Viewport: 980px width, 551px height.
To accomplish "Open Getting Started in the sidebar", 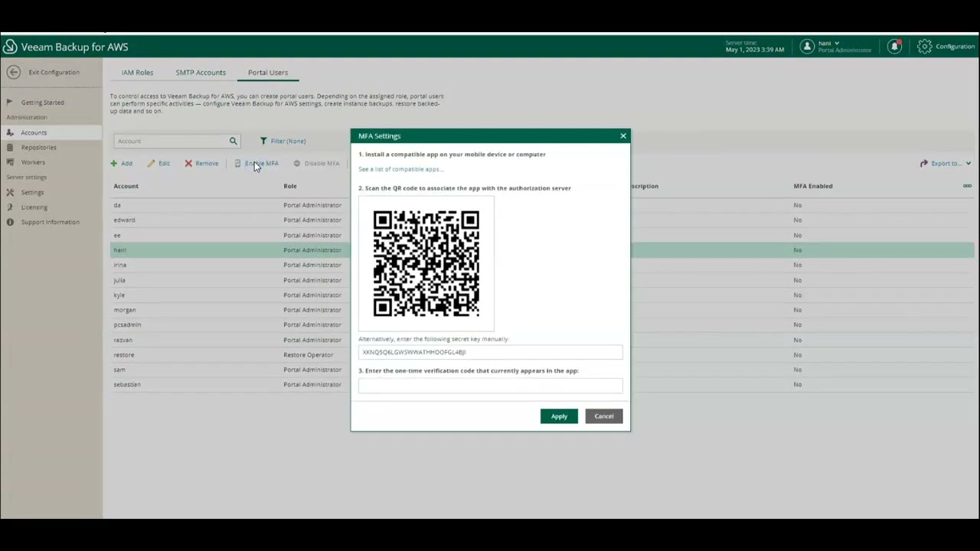I will tap(43, 103).
